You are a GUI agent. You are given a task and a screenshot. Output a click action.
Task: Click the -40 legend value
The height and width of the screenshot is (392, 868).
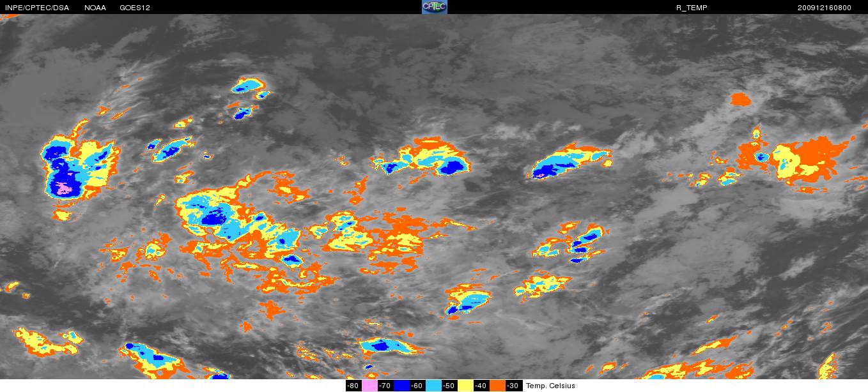(x=481, y=386)
